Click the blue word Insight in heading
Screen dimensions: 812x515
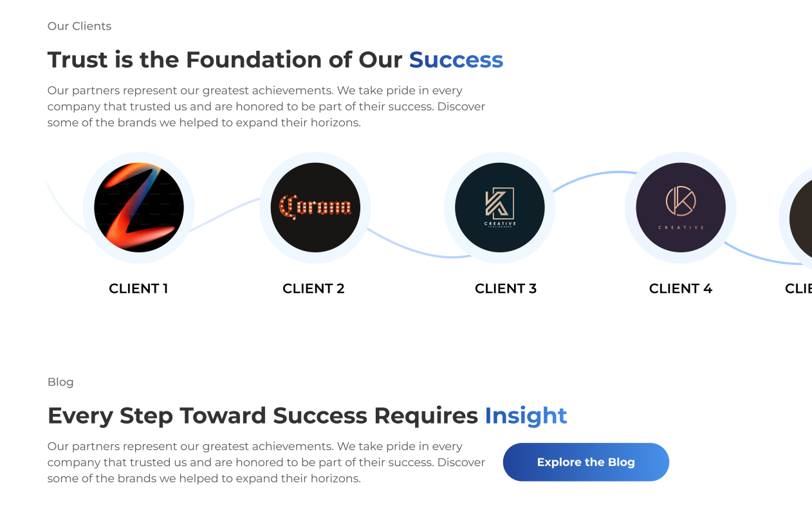click(526, 416)
